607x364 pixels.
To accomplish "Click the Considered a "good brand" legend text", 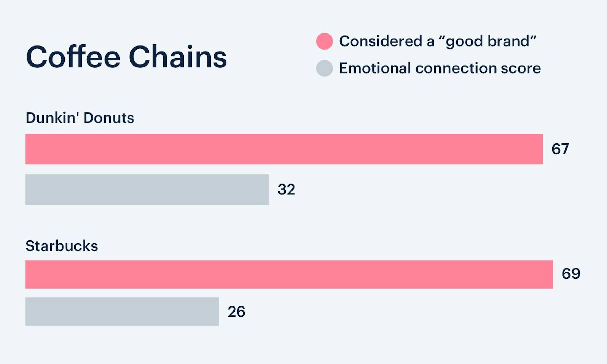I will click(438, 41).
